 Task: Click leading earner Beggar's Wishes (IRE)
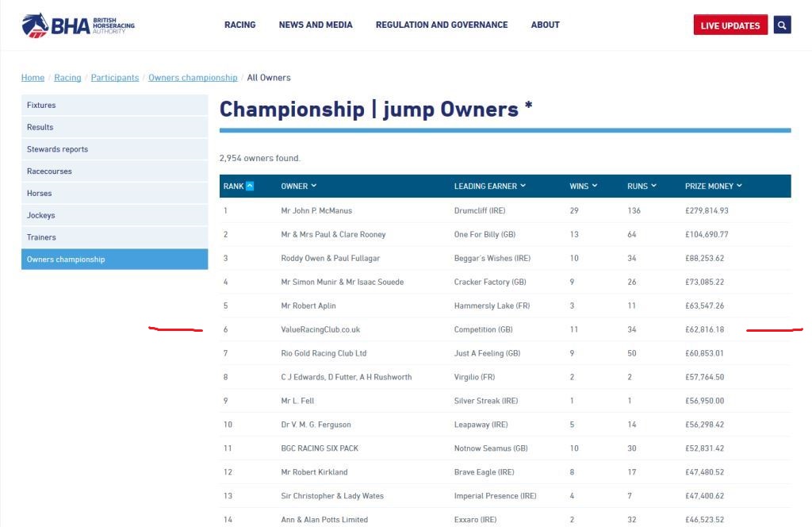point(492,258)
